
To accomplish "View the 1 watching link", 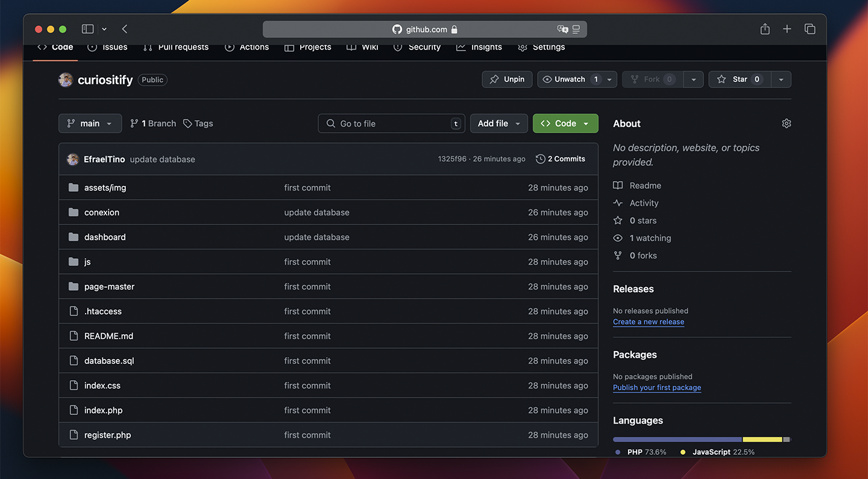I will click(x=642, y=238).
